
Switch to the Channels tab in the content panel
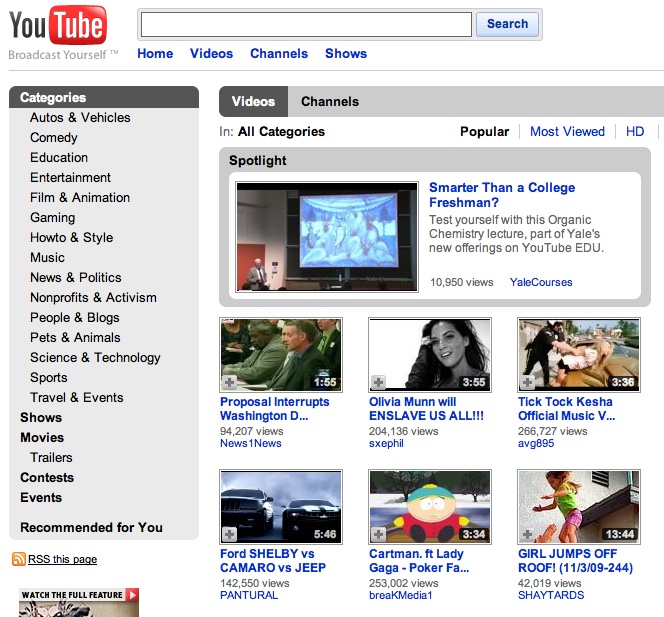tap(330, 102)
